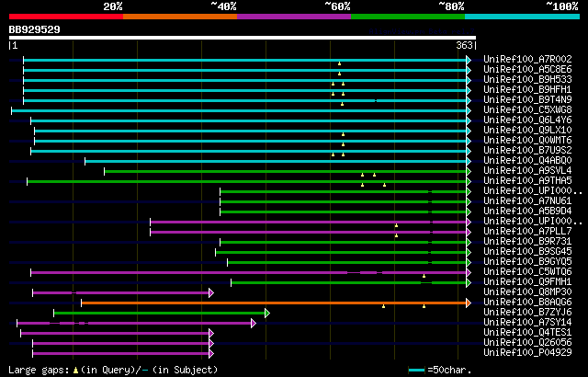Select the UniRef100_Q9FMH1 label

[x=527, y=281]
